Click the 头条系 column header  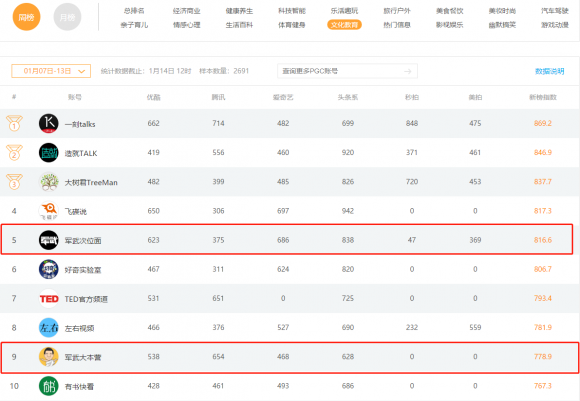348,97
